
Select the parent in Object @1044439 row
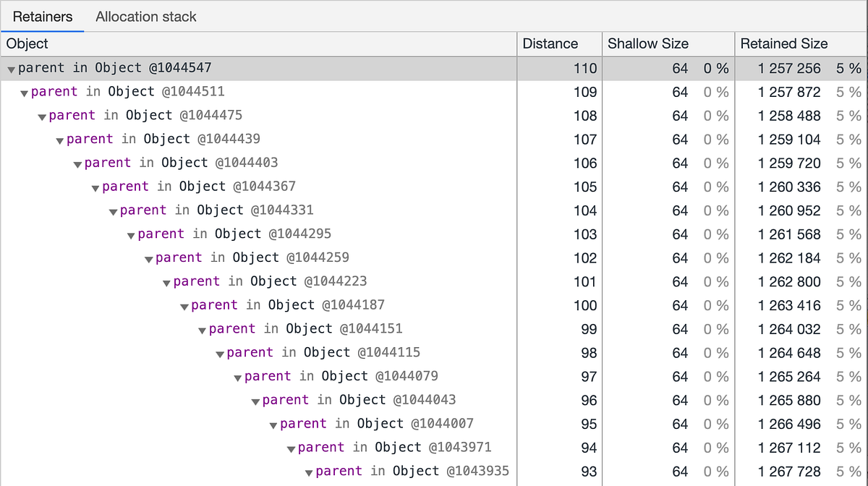[x=163, y=139]
